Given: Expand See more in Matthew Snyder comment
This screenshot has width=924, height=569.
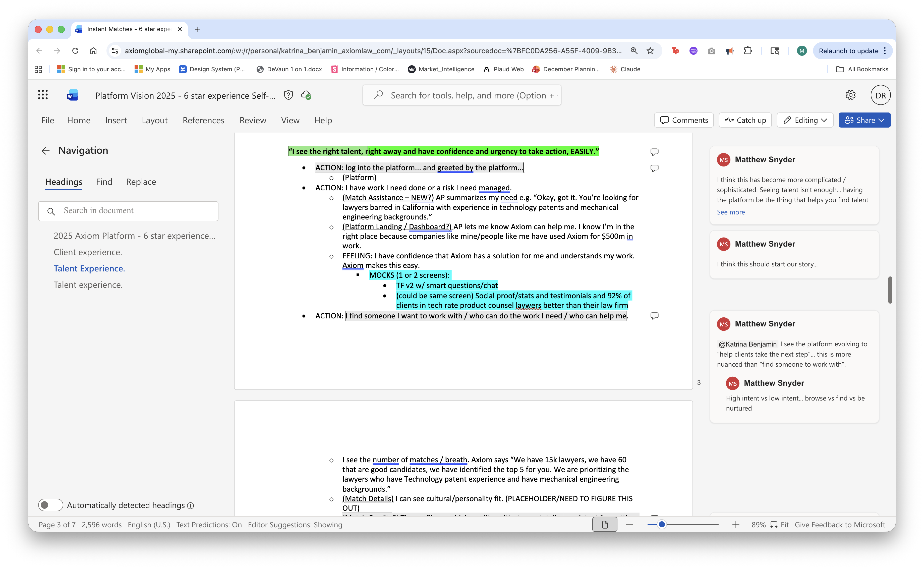Looking at the screenshot, I should pyautogui.click(x=731, y=212).
